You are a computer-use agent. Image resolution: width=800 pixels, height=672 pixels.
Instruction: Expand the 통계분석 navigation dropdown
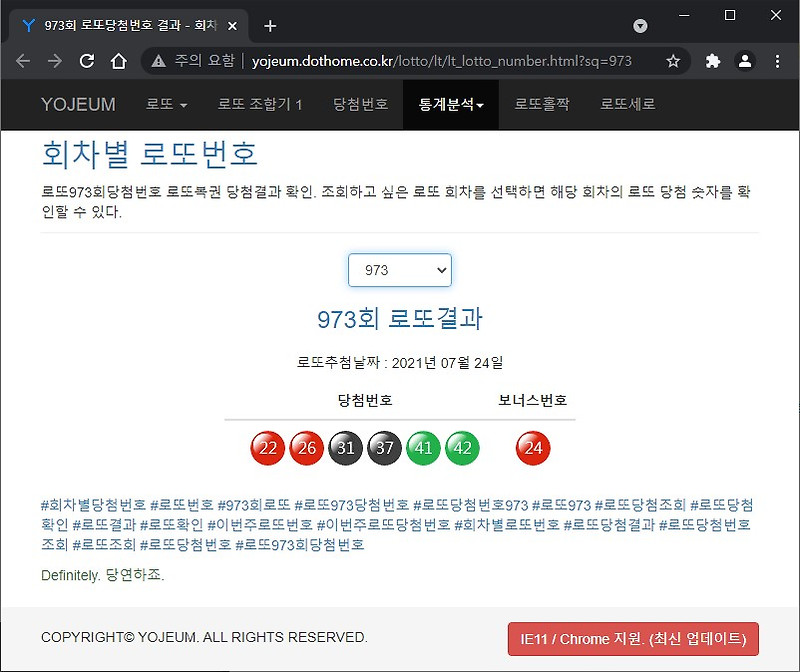coord(451,104)
